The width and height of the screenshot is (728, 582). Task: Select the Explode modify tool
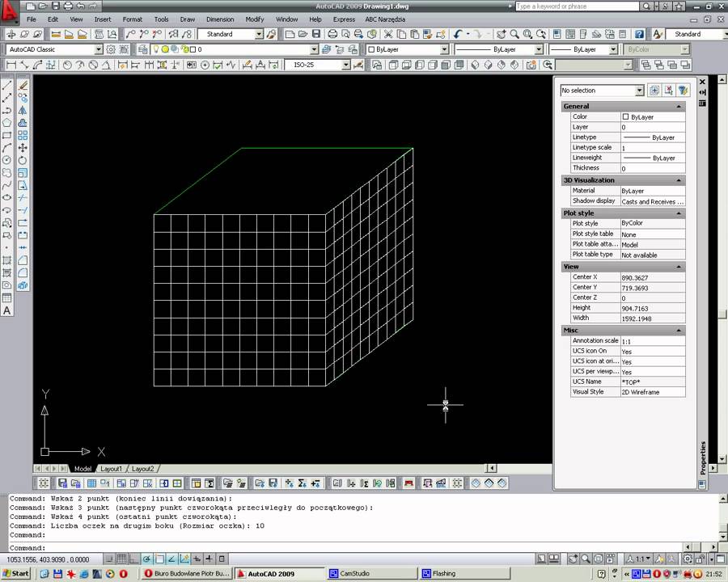23,285
